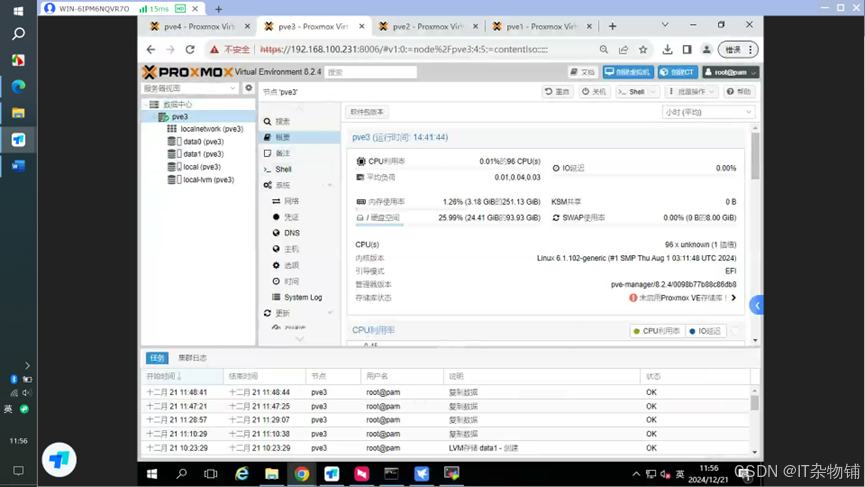Click the node Reboot button
This screenshot has width=865, height=487.
557,92
